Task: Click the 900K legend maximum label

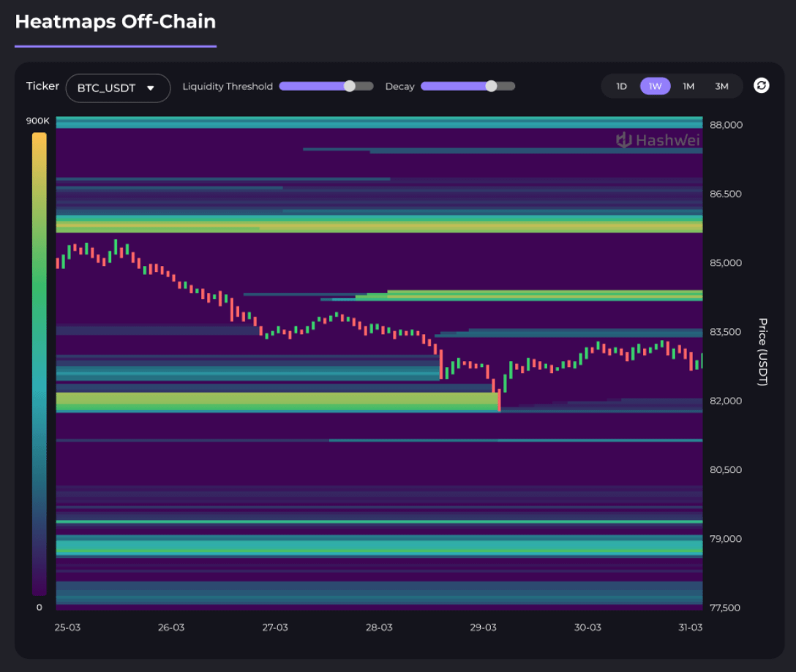Action: coord(38,121)
